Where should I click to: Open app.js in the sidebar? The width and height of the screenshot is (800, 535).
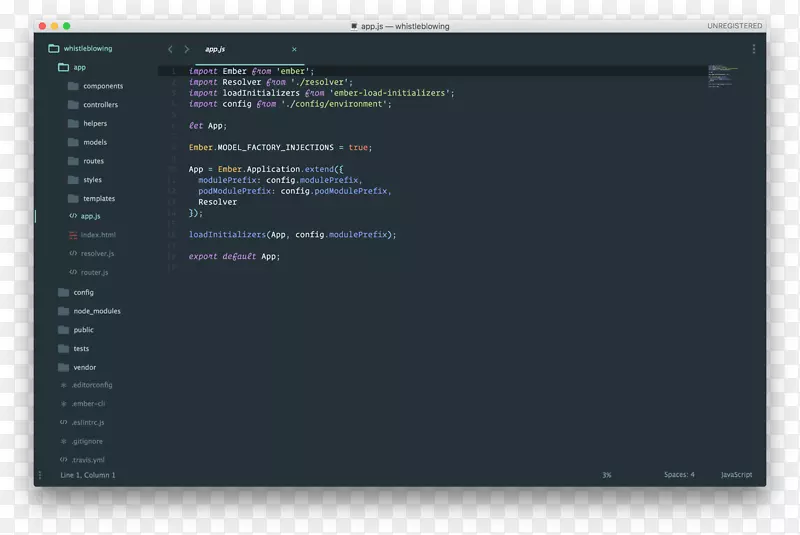point(85,216)
